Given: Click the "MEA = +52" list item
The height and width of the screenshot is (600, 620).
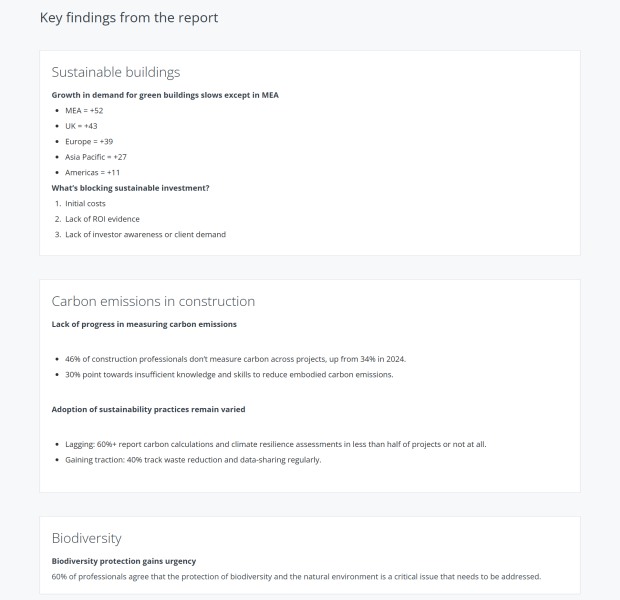Looking at the screenshot, I should (84, 110).
